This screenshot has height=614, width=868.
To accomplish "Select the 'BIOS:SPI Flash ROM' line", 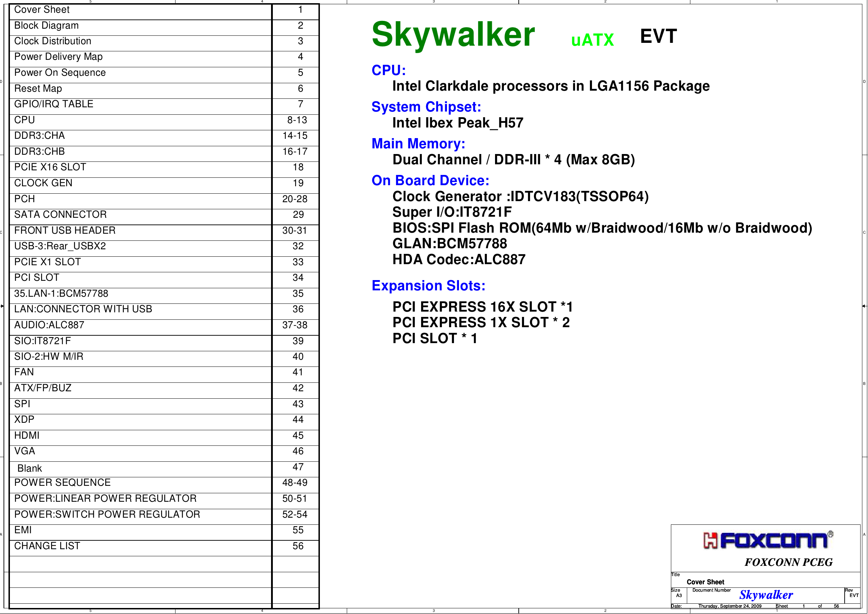I will click(602, 228).
